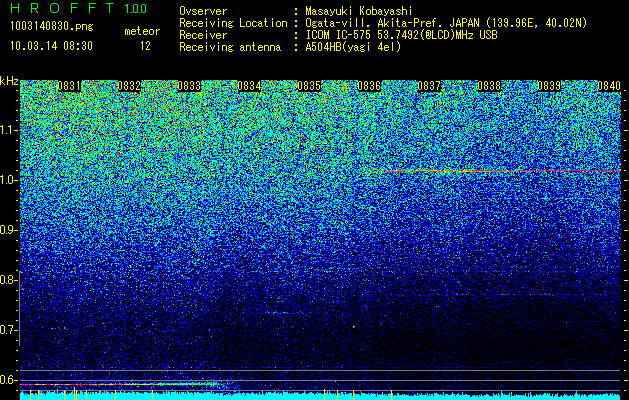
Task: Click the Receiving Location value text
Action: pos(446,23)
